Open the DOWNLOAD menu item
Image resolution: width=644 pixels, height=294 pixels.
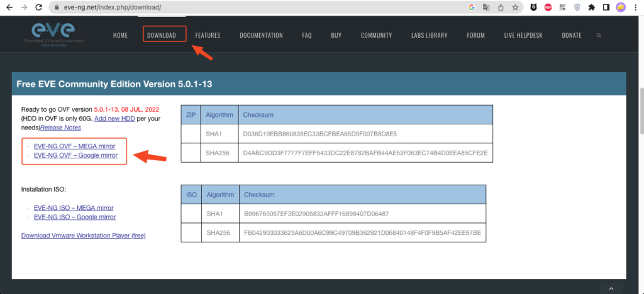[x=162, y=35]
